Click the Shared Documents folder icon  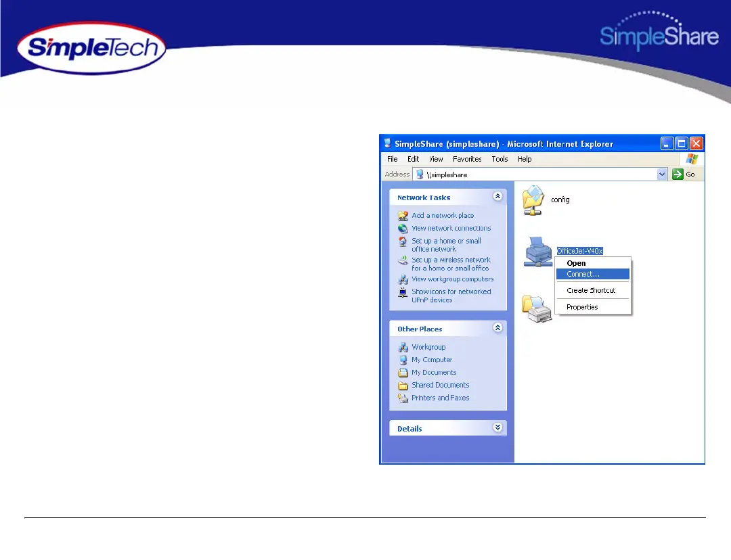pos(403,386)
